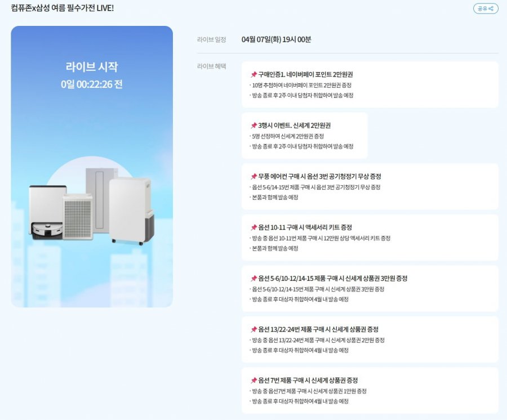Select the robot vacuum product image

coord(46,214)
